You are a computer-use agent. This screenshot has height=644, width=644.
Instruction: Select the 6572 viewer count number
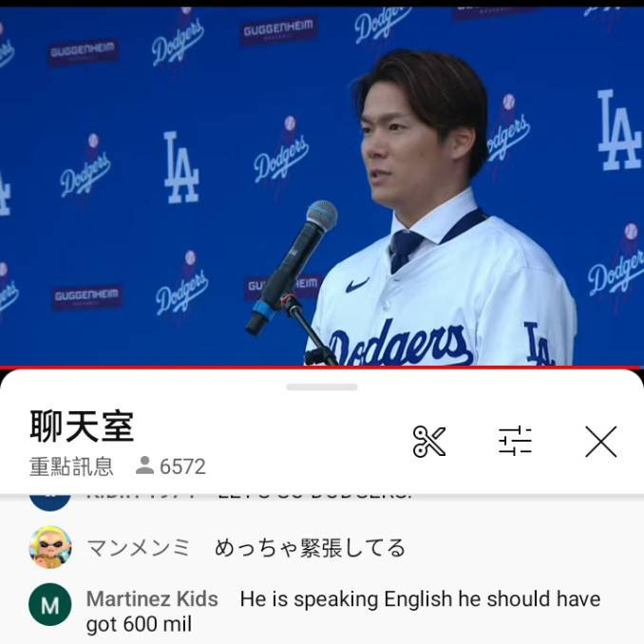point(182,466)
